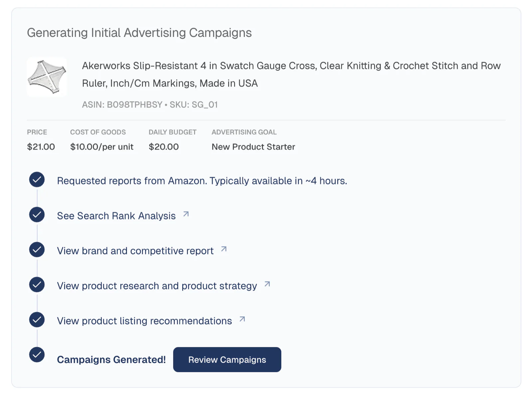This screenshot has width=532, height=394.
Task: Open View product research and product strategy
Action: [x=157, y=286]
